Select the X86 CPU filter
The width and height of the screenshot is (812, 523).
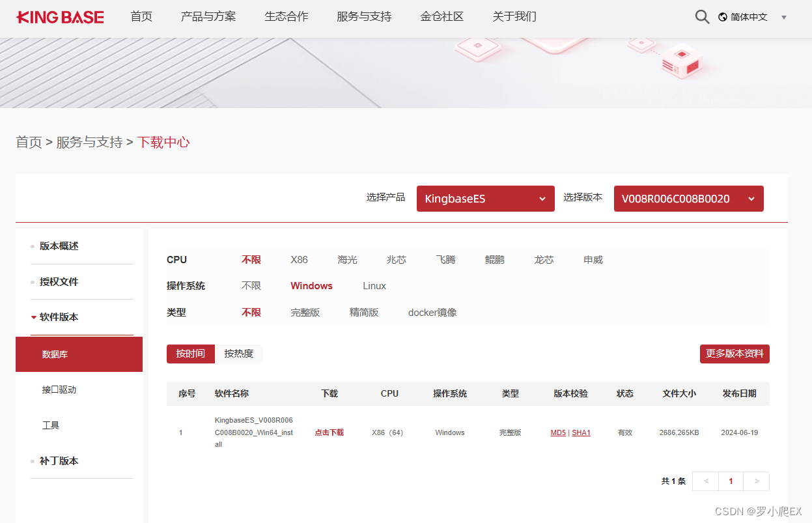pos(299,259)
